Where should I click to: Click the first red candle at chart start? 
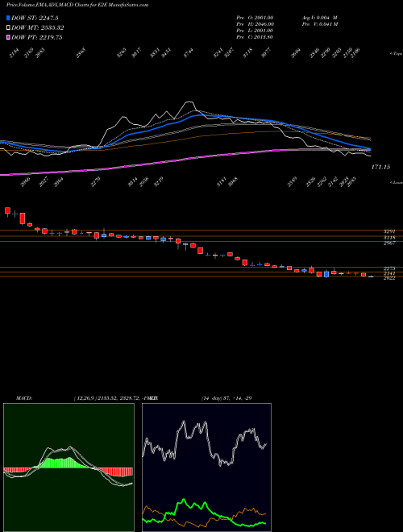[x=7, y=211]
